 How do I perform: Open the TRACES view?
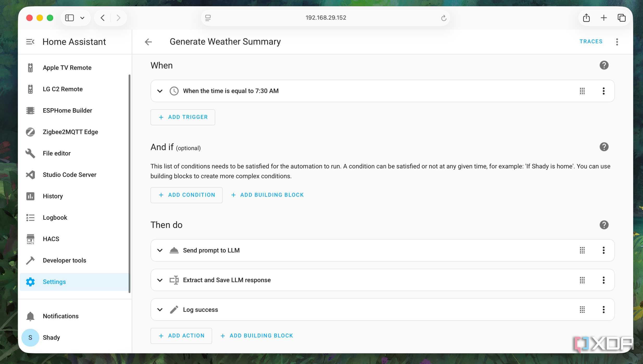[591, 42]
